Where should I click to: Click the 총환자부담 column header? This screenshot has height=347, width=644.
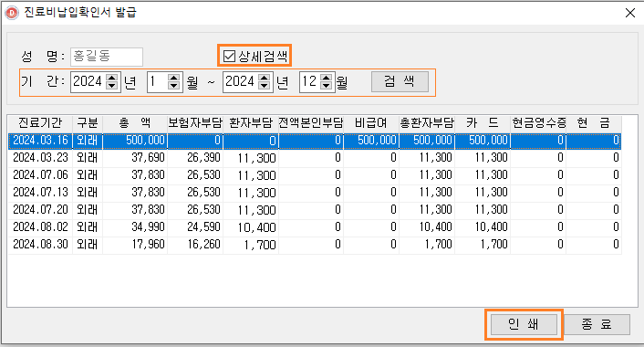coord(427,123)
